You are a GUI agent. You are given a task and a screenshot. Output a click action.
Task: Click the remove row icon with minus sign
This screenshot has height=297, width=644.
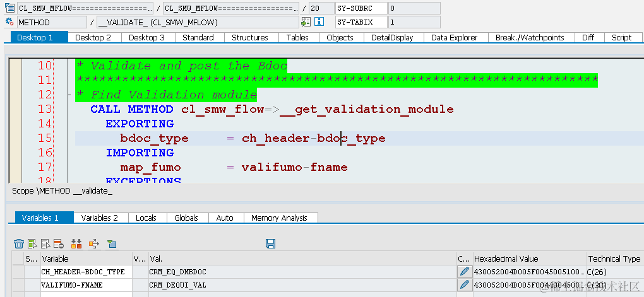(59, 244)
